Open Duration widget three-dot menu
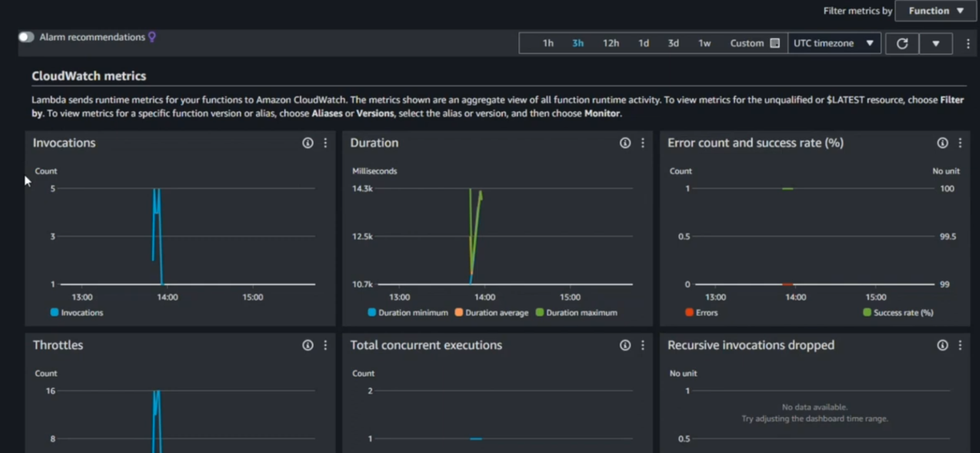Image resolution: width=980 pixels, height=453 pixels. (643, 143)
